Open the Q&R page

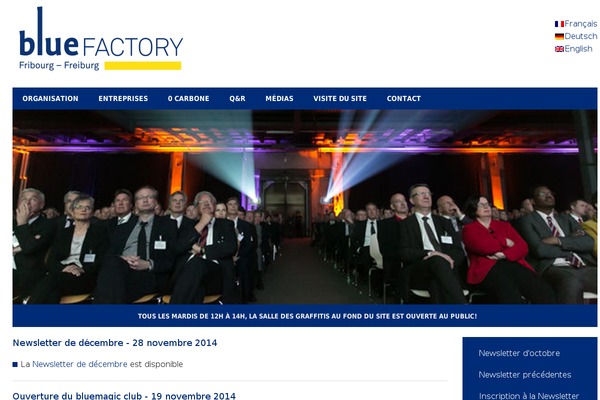click(237, 99)
